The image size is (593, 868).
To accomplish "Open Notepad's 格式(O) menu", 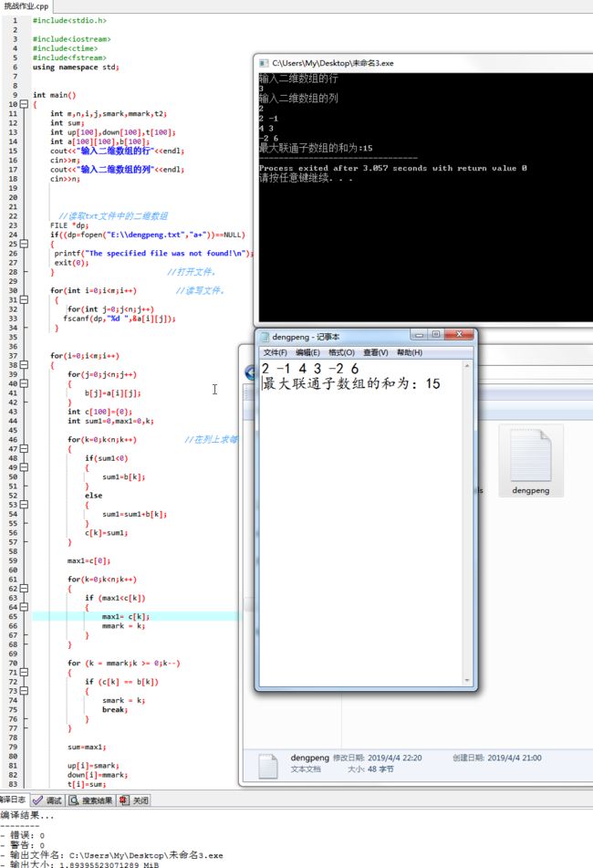I will click(x=341, y=352).
